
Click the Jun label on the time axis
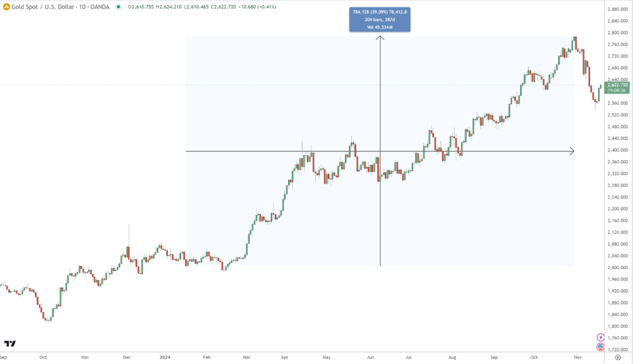tap(370, 358)
